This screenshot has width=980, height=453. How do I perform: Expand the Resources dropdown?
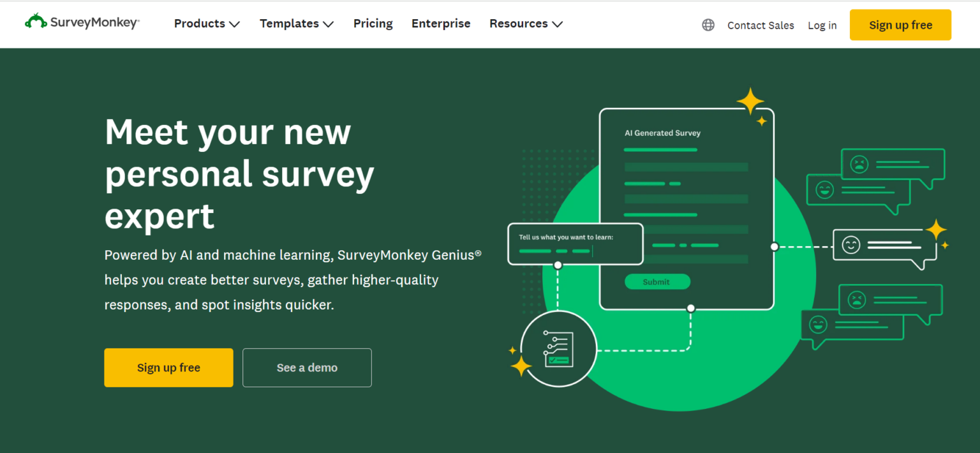pyautogui.click(x=525, y=24)
